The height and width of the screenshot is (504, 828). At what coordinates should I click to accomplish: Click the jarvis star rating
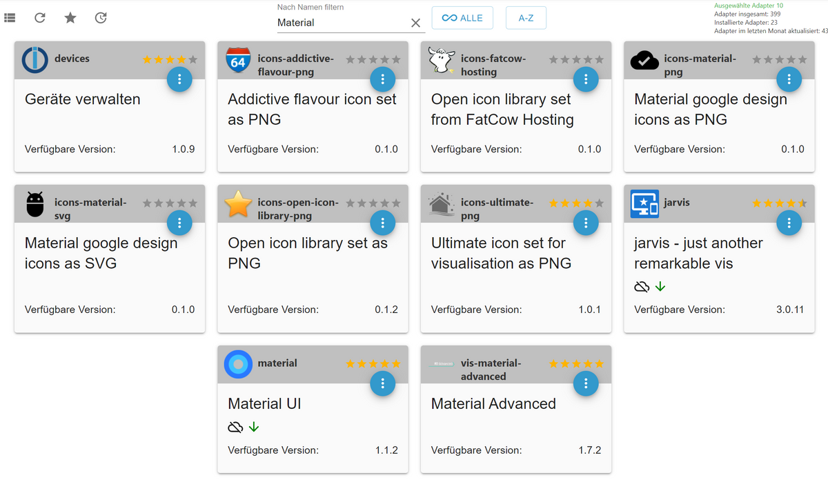point(779,203)
